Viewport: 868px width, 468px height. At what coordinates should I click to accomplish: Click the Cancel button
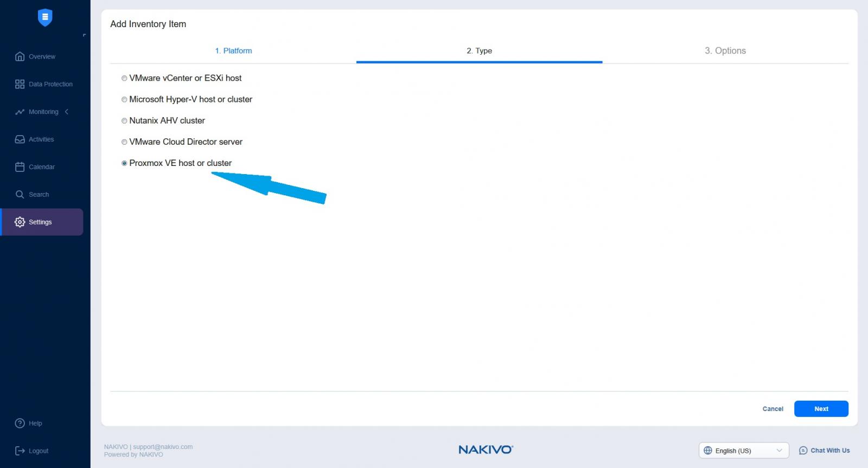coord(773,409)
